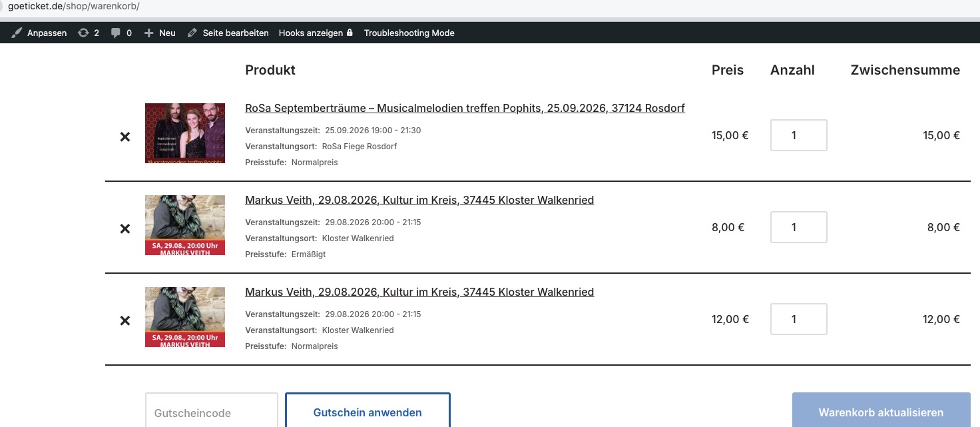Click the Anpassen paintbrush icon

click(17, 33)
